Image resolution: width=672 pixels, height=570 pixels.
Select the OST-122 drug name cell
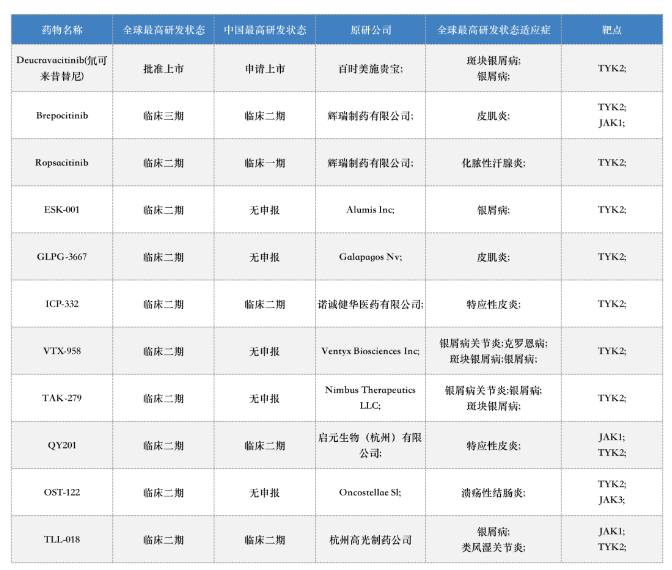(x=62, y=492)
